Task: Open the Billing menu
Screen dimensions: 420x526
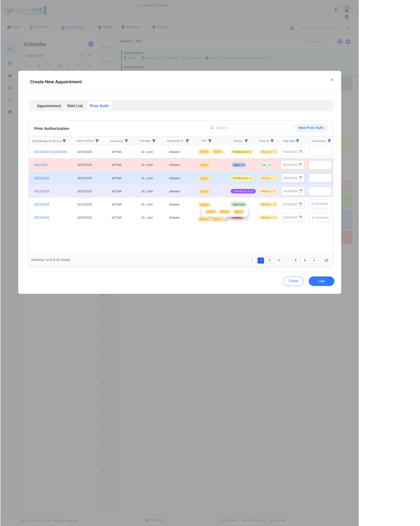Action: pyautogui.click(x=105, y=27)
